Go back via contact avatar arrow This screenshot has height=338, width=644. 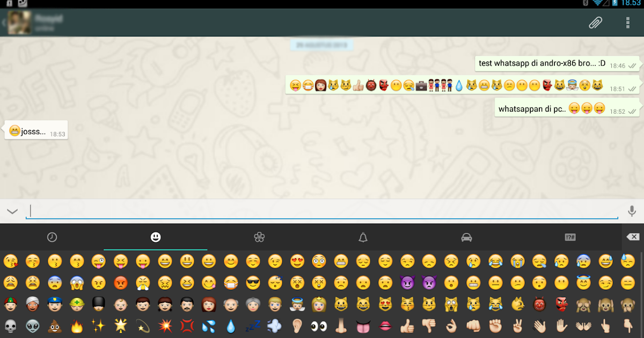[x=4, y=23]
